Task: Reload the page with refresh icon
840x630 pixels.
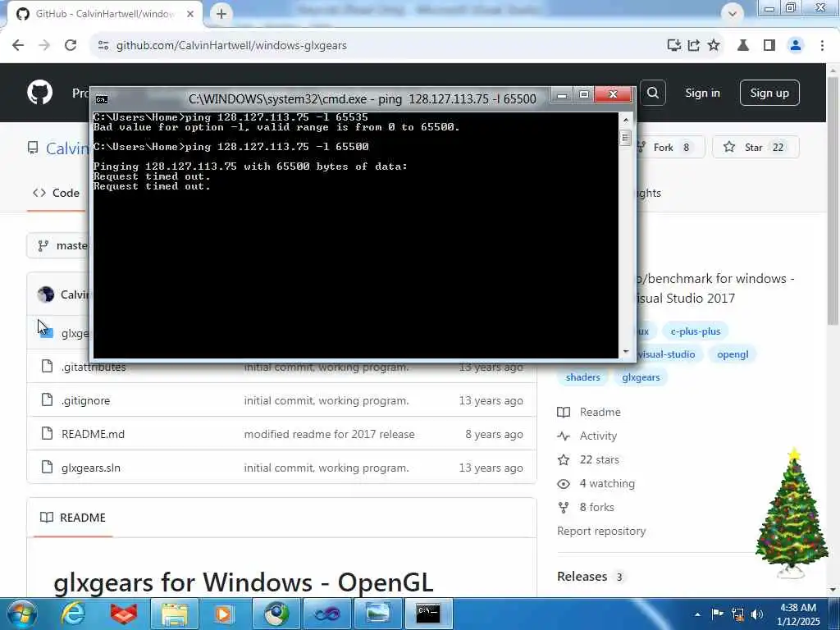Action: click(x=71, y=46)
